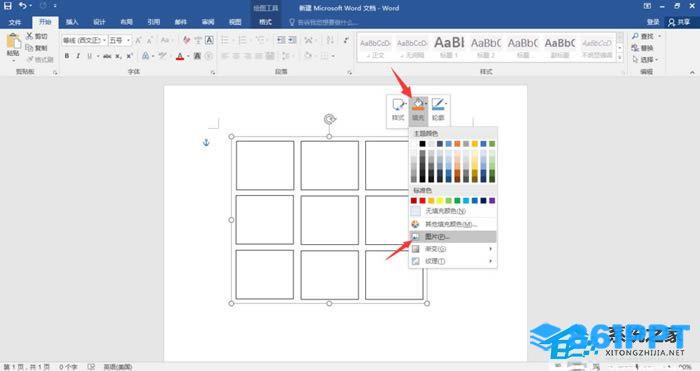The width and height of the screenshot is (700, 371).
Task: Toggle align left in paragraph group
Action: (225, 56)
